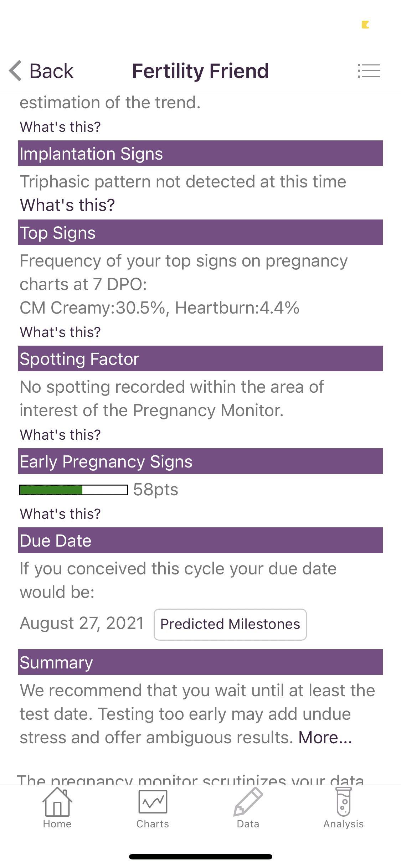Tap the Back text in navigation bar
This screenshot has height=868, width=401.
(x=51, y=71)
